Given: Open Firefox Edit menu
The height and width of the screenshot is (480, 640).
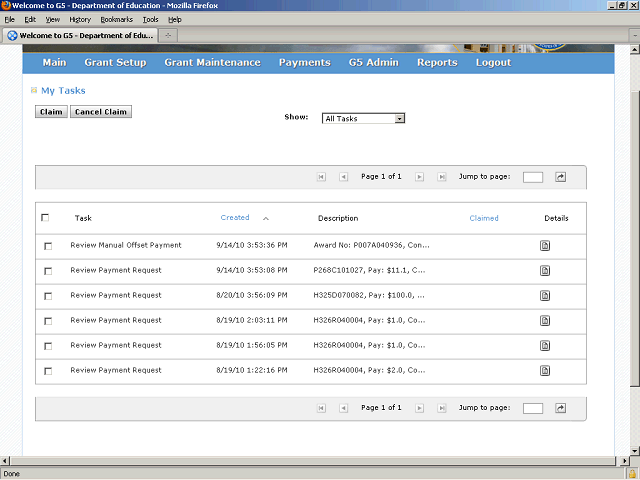Looking at the screenshot, I should (30, 19).
